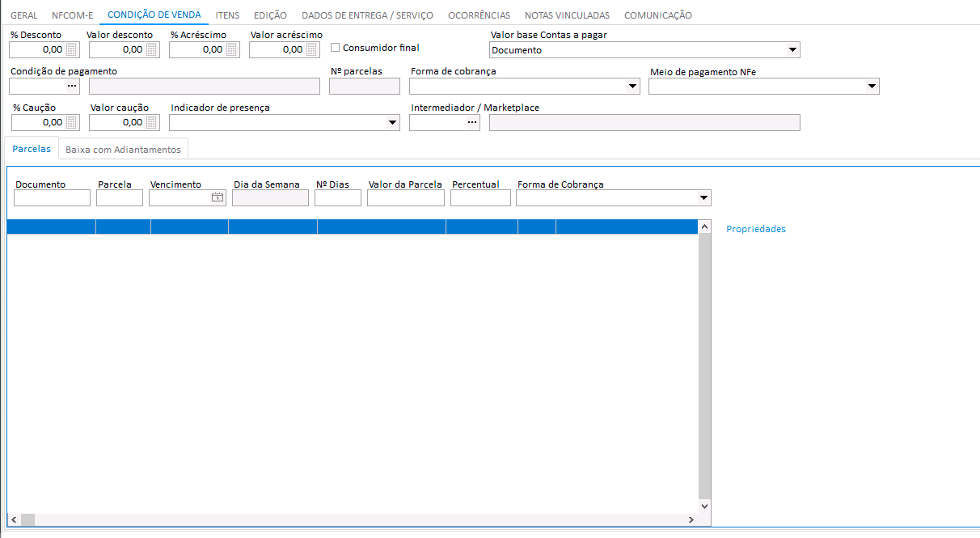Click the Propriedades link
This screenshot has height=538, width=980.
click(x=755, y=229)
